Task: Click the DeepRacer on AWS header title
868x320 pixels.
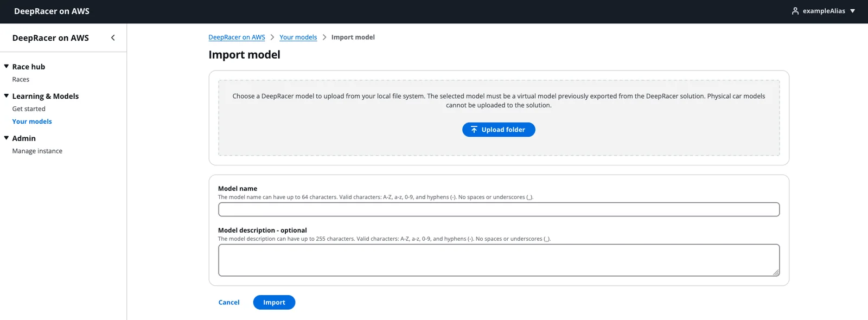Action: point(52,11)
